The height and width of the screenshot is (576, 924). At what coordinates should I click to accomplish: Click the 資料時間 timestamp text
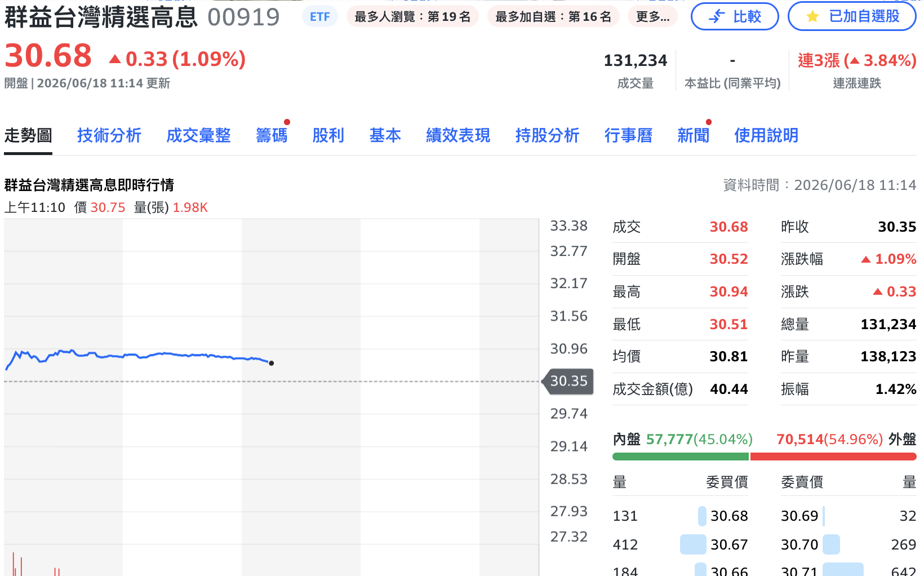[820, 185]
